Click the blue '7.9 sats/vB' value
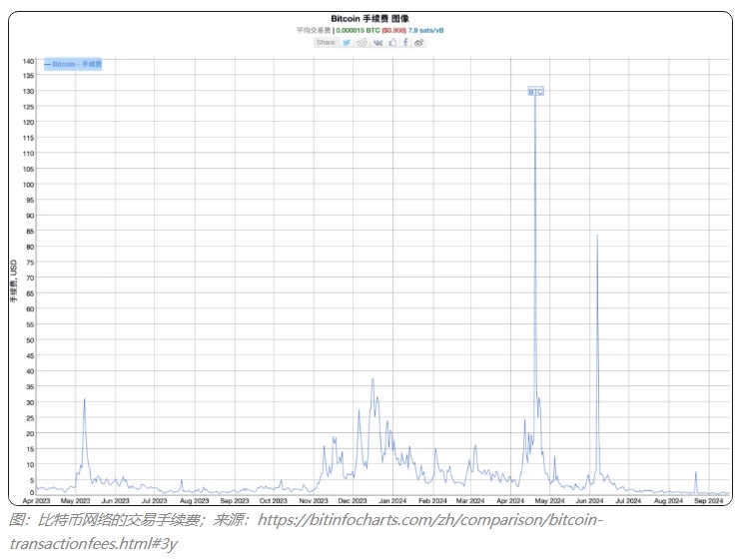The width and height of the screenshot is (743, 560). (x=426, y=30)
